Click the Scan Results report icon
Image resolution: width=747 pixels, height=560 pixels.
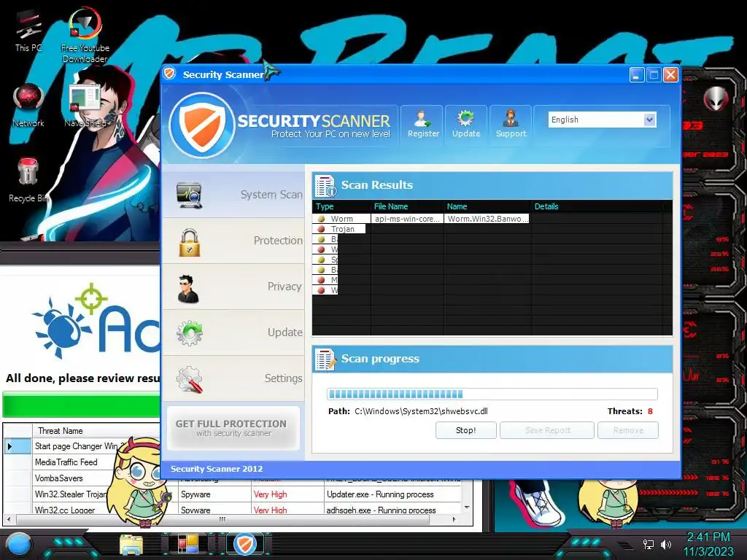point(325,186)
